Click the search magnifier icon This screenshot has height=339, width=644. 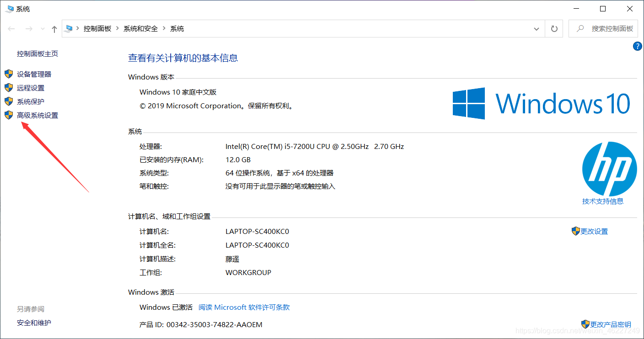pos(580,28)
